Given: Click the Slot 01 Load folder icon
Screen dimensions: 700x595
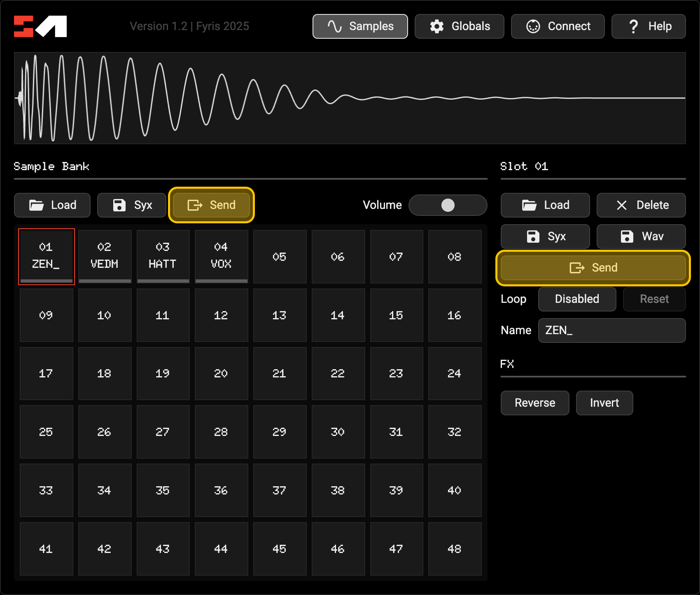Looking at the screenshot, I should pyautogui.click(x=529, y=205).
